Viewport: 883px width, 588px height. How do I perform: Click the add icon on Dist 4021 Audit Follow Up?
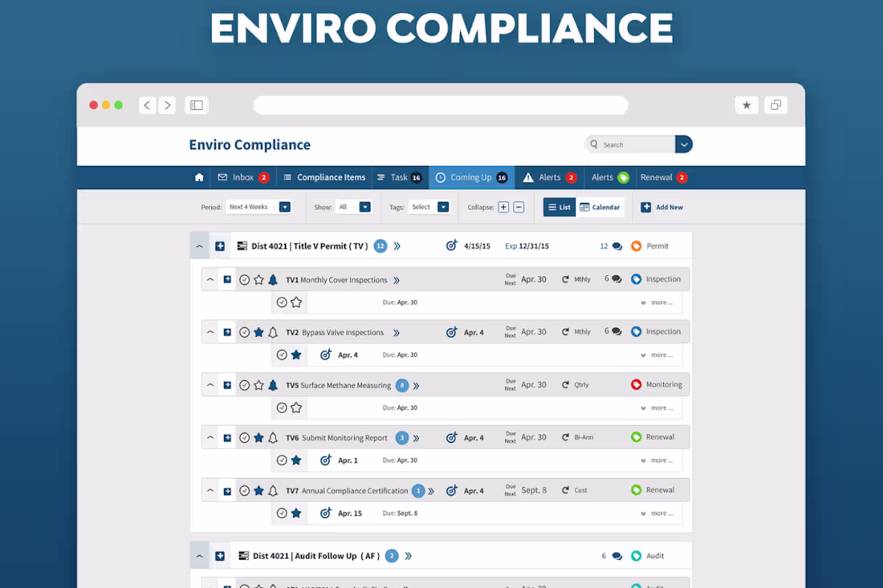tap(221, 555)
